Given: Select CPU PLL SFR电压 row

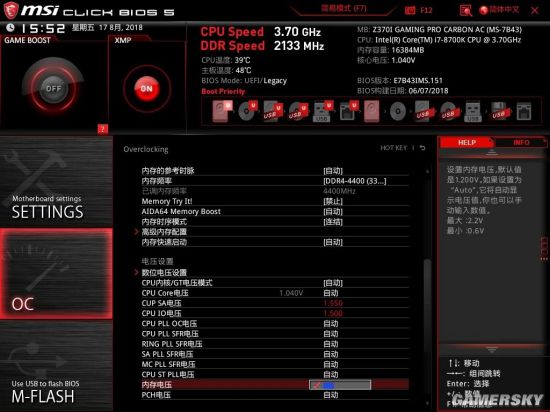Looking at the screenshot, I should [275, 333].
